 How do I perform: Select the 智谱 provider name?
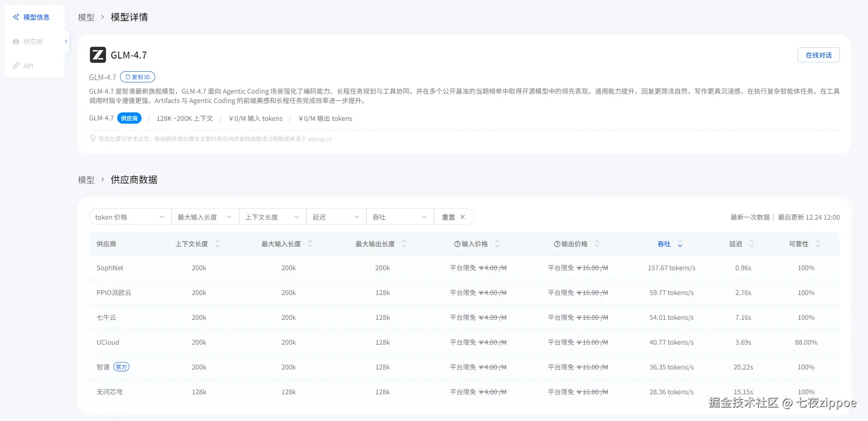pos(103,367)
